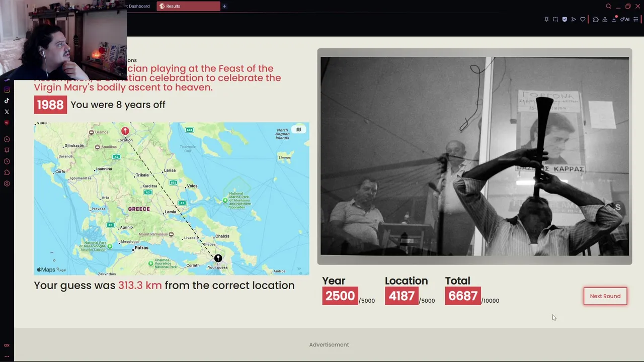Click the Corfu label on the map

pyautogui.click(x=60, y=171)
